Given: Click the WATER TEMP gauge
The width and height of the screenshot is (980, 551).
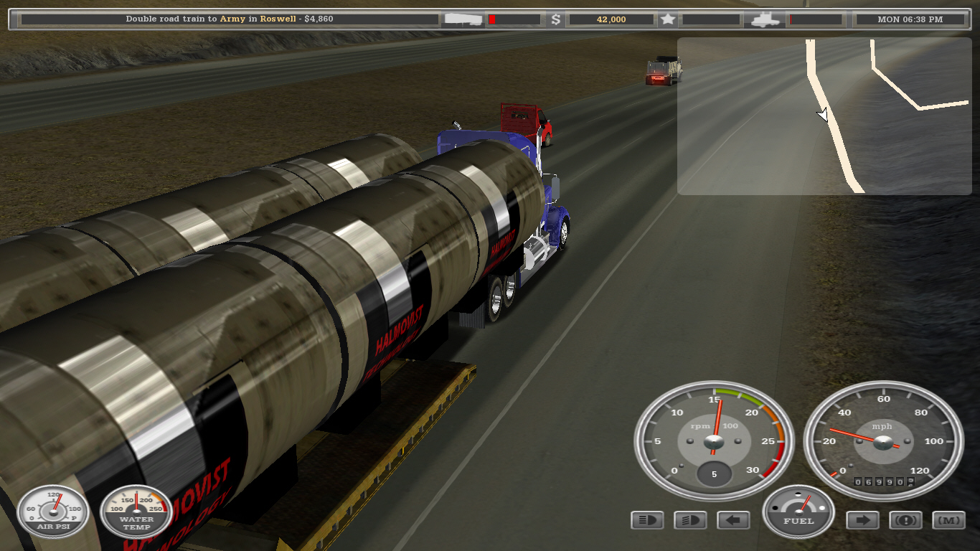Looking at the screenshot, I should 136,512.
